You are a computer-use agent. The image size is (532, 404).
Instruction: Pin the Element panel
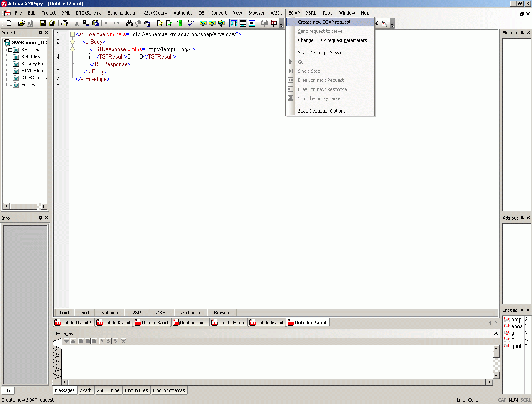click(x=522, y=33)
